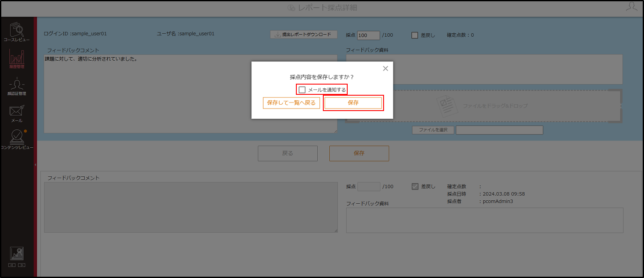
Task: Open the コースレビュー sidebar icon
Action: (17, 32)
